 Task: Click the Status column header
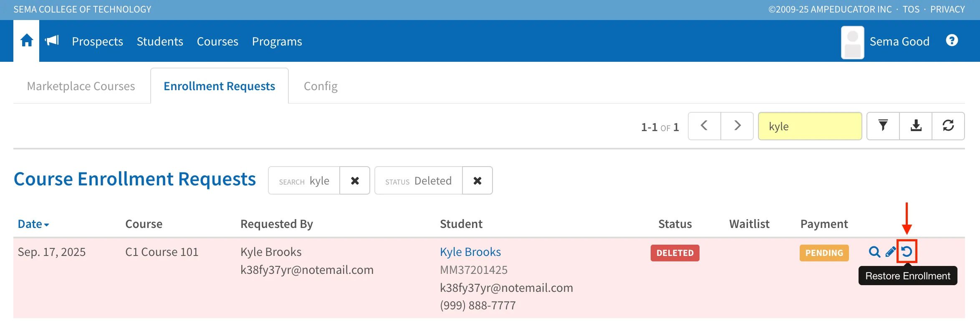click(x=675, y=224)
